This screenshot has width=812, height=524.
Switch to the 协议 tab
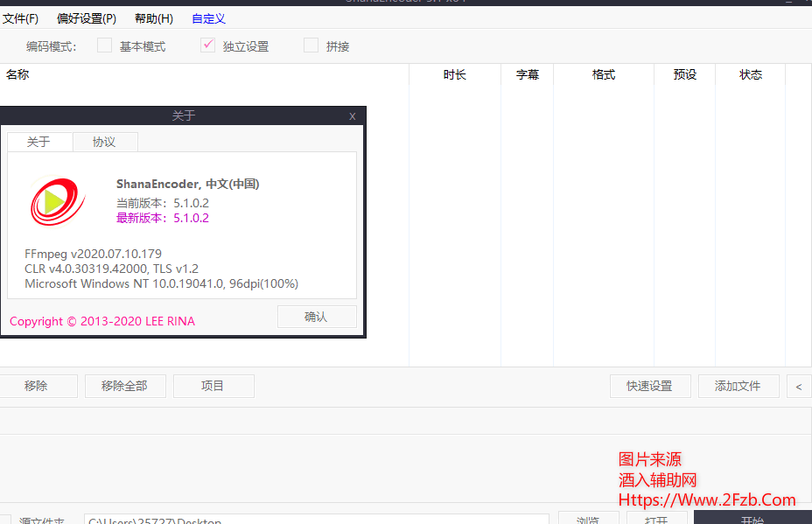[104, 142]
